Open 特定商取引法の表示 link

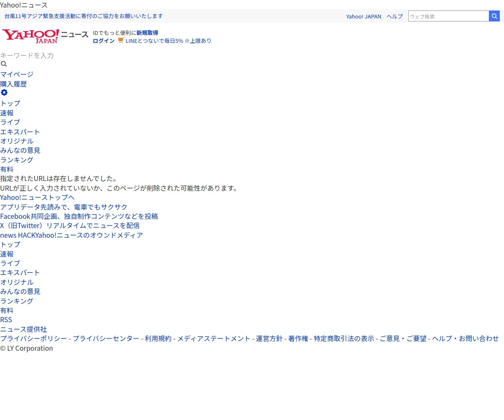(x=344, y=339)
